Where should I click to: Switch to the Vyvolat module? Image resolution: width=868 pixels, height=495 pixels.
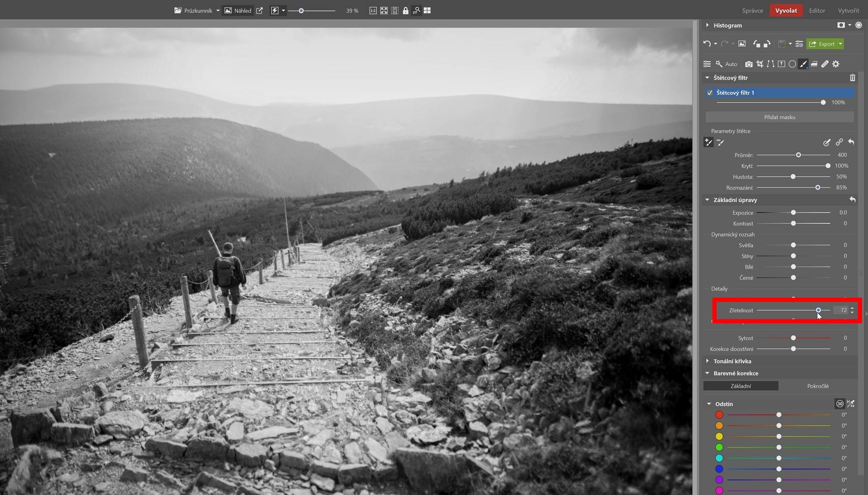click(x=786, y=11)
